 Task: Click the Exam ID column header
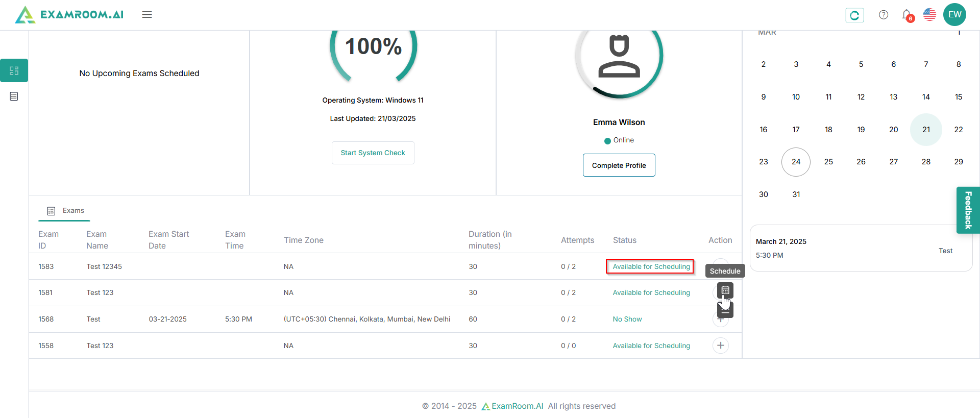point(48,240)
